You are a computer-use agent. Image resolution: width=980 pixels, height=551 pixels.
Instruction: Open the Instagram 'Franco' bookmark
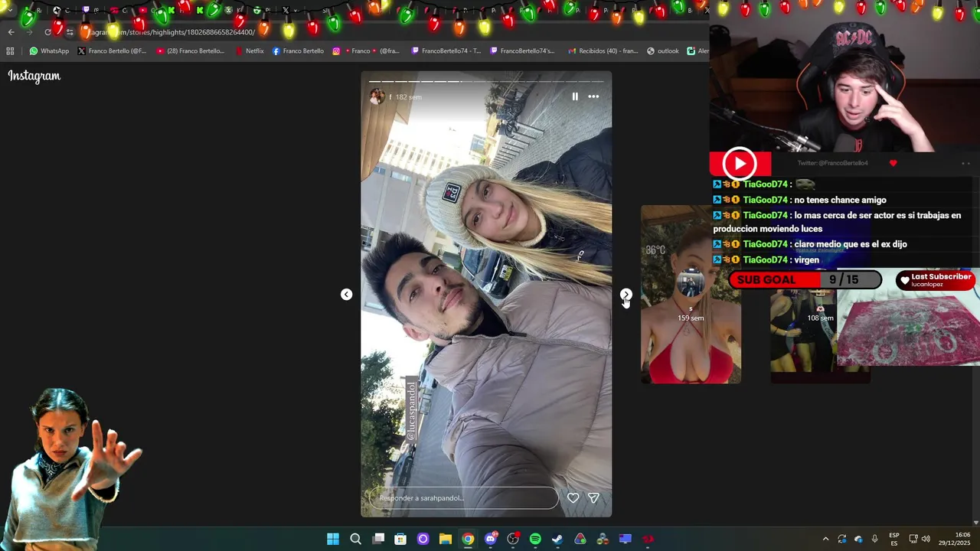[x=366, y=51]
